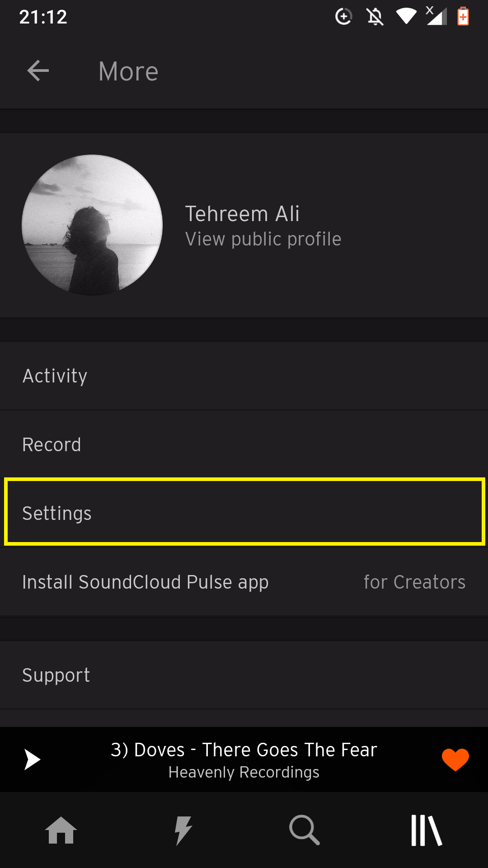Tap the location status bar icon
Viewport: 488px width, 868px height.
pyautogui.click(x=344, y=16)
